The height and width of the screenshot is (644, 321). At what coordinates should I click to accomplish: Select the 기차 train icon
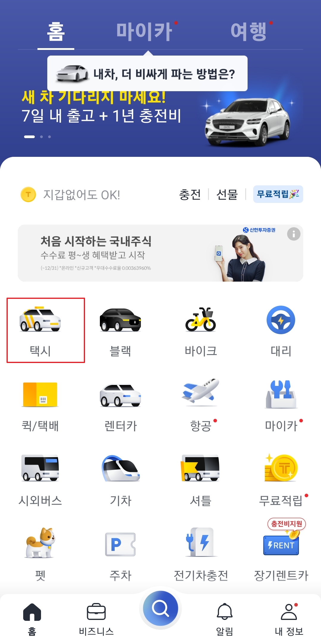pyautogui.click(x=120, y=468)
